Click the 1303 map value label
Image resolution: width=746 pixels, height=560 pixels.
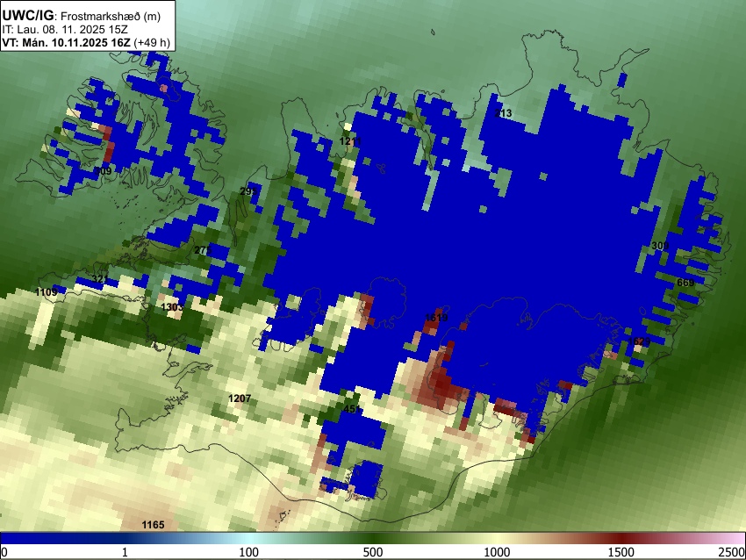172,307
